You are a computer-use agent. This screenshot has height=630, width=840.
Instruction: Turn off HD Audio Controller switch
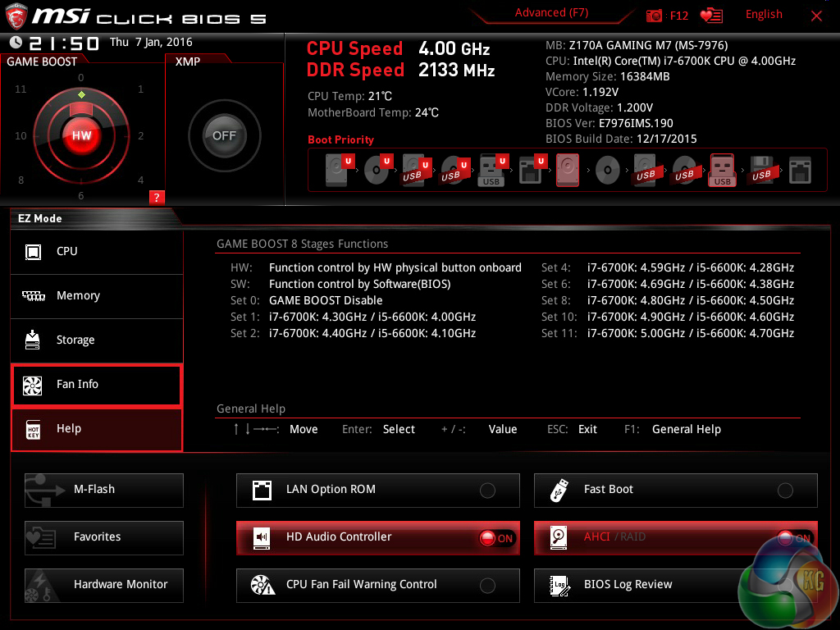point(497,538)
